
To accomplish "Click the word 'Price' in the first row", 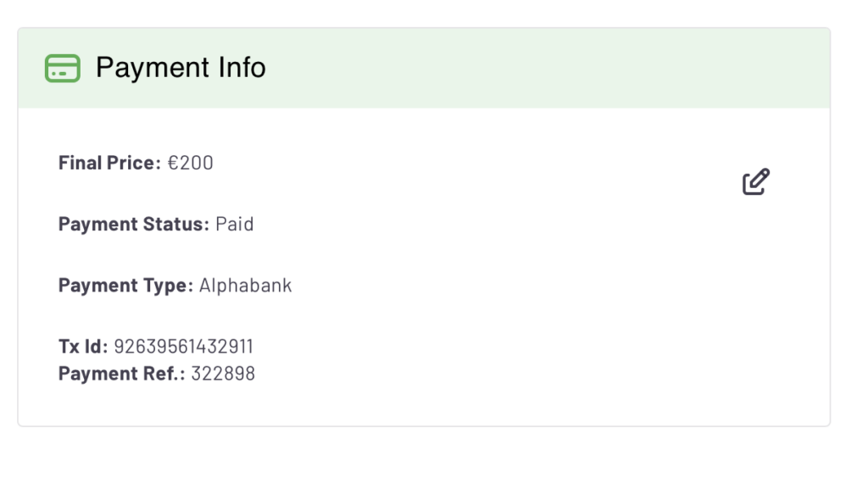I will [x=132, y=163].
